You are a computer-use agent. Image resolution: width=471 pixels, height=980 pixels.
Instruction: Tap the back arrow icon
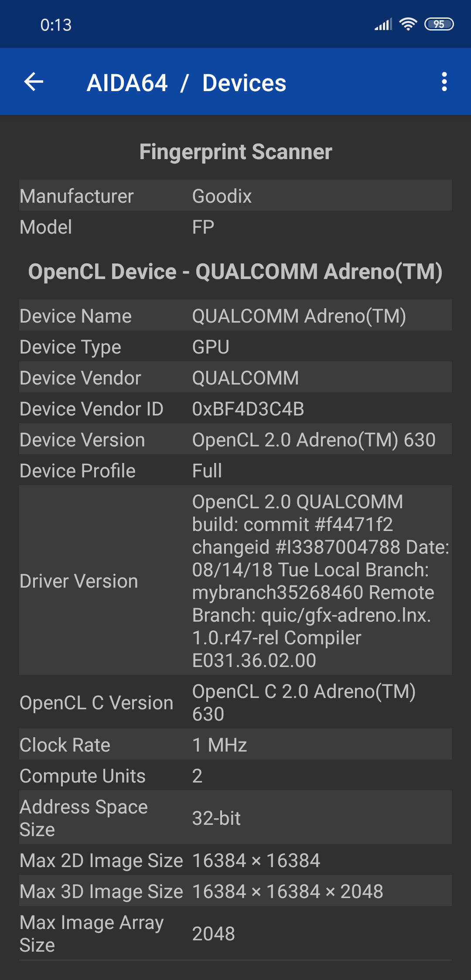coord(34,82)
